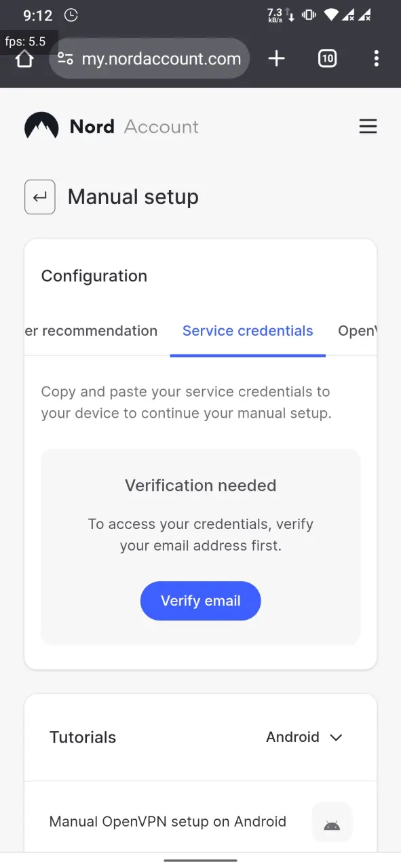Switch to the partially visible OpenVPN tab
This screenshot has width=401, height=868.
coord(357,331)
